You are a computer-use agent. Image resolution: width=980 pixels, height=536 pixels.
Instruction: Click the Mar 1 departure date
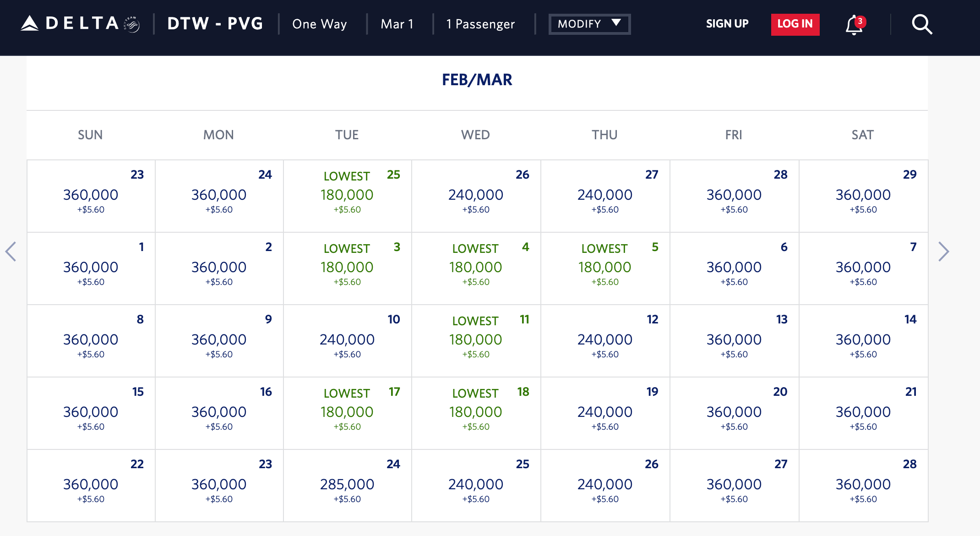click(397, 24)
